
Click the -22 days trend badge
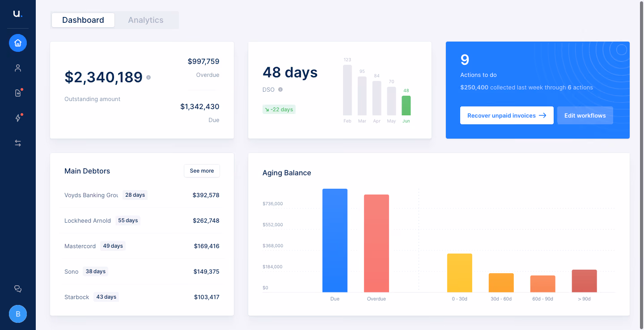[279, 110]
